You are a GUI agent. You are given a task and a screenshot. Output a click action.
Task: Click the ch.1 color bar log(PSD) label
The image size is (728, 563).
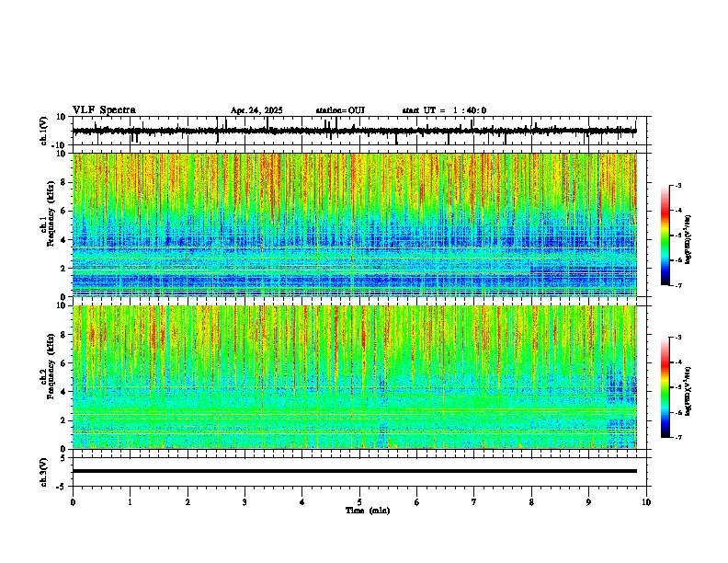point(688,239)
